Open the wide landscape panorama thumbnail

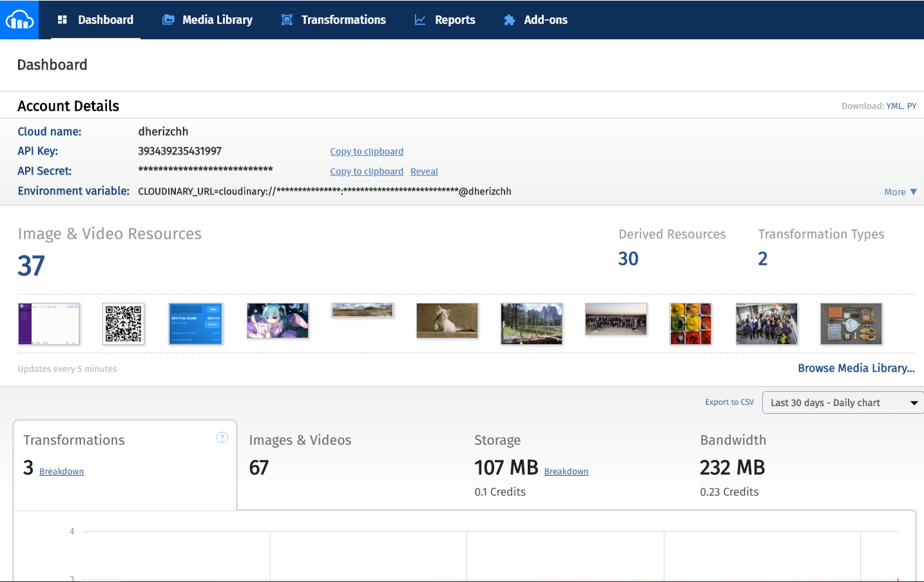click(362, 310)
